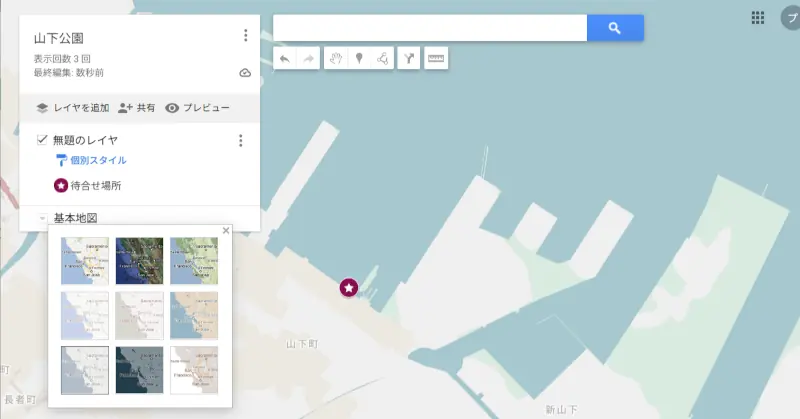Click the redo arrow in the toolbar
The width and height of the screenshot is (800, 419).
[x=309, y=59]
